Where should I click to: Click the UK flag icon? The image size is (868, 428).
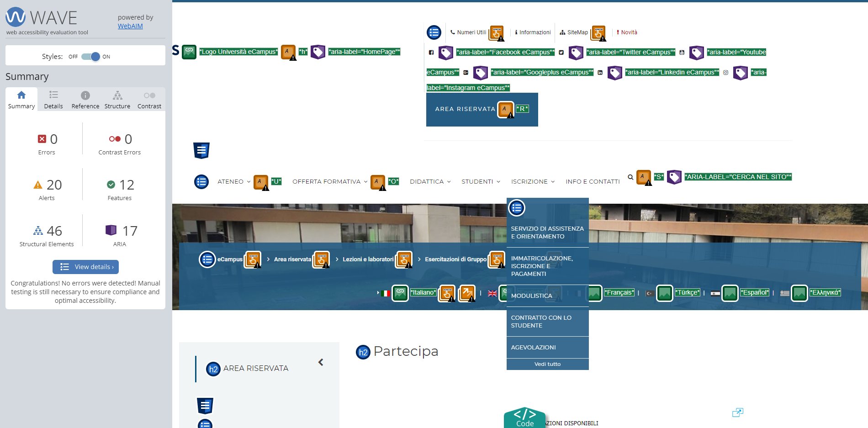coord(492,293)
